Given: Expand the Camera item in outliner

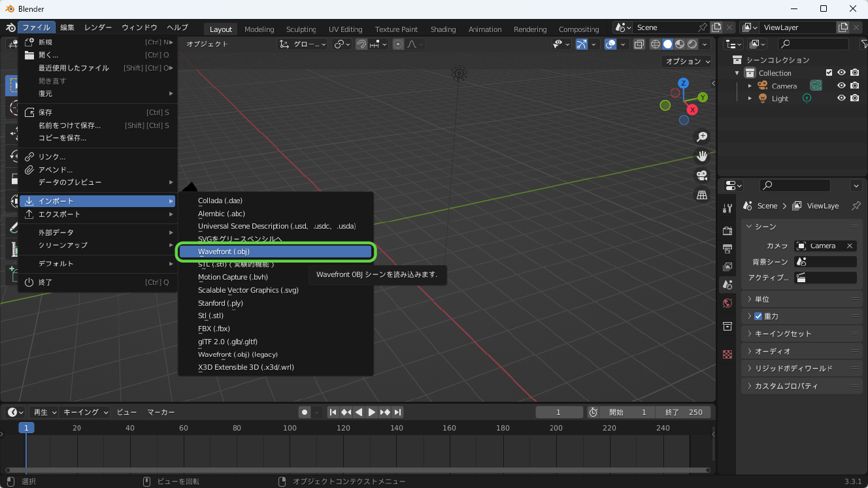Looking at the screenshot, I should click(x=750, y=86).
